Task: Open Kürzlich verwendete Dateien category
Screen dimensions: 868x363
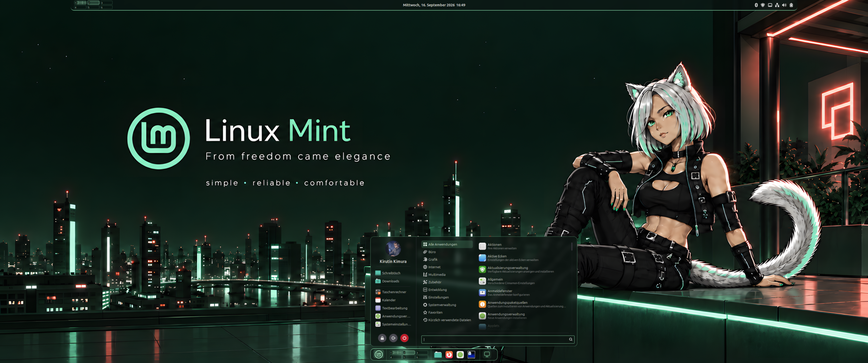Action: [x=447, y=320]
